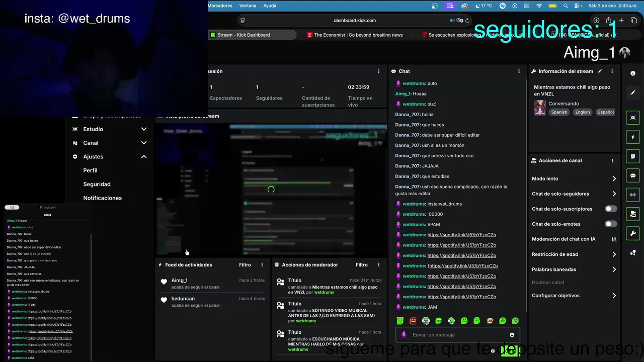Add a new Safari tab
The image size is (644, 362).
tap(621, 21)
